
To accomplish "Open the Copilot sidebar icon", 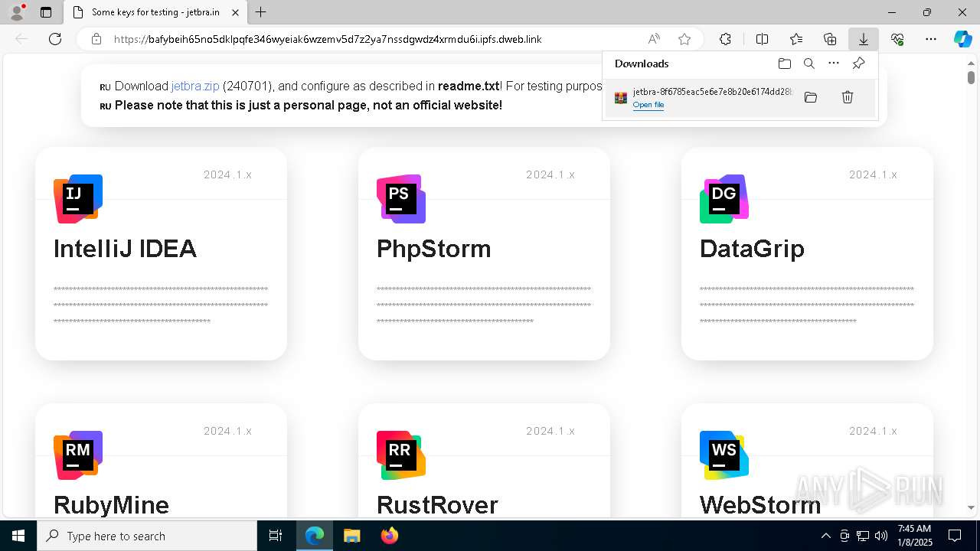I will coord(962,39).
